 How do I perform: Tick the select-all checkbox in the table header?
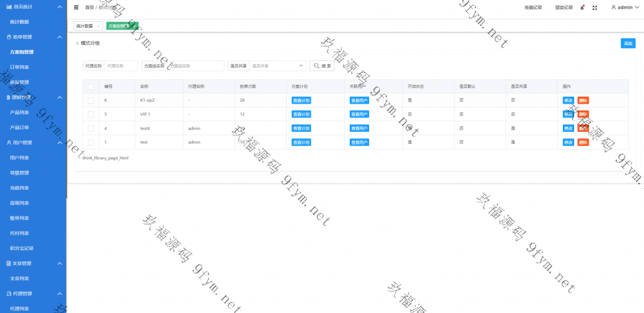point(91,87)
